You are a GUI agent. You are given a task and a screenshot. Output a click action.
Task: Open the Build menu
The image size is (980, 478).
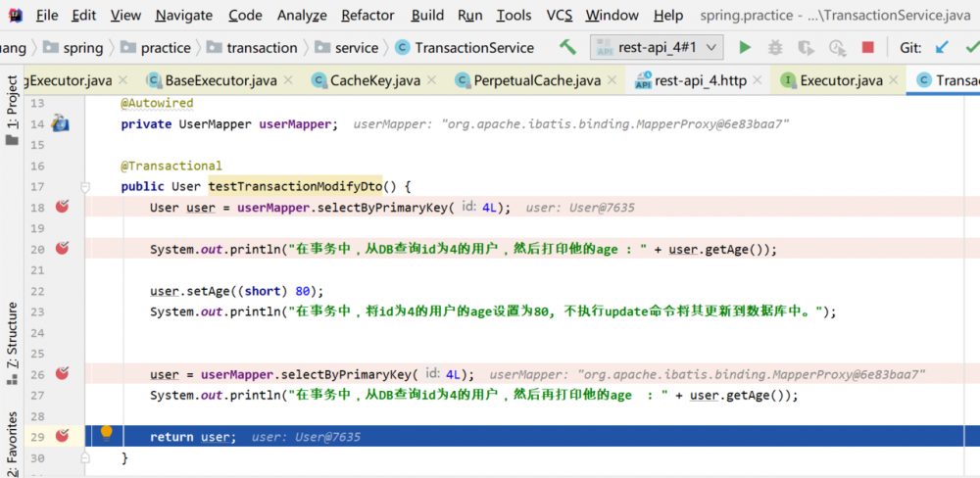(427, 15)
